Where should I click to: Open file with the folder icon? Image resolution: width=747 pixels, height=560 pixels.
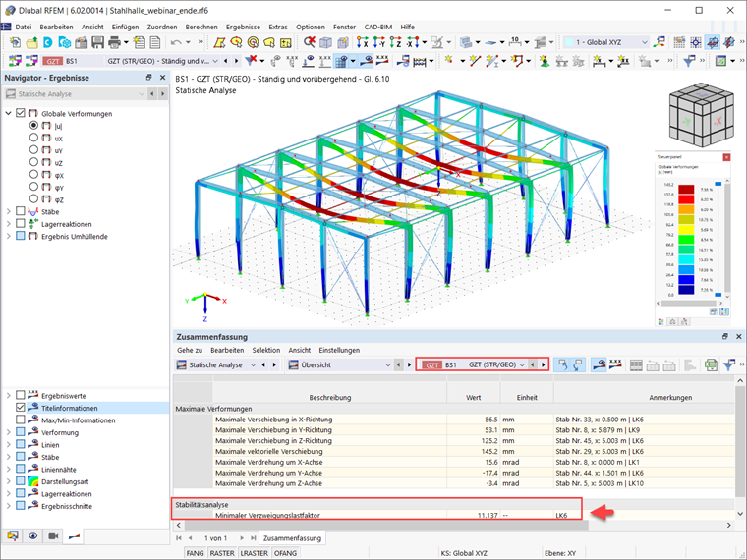[31, 42]
